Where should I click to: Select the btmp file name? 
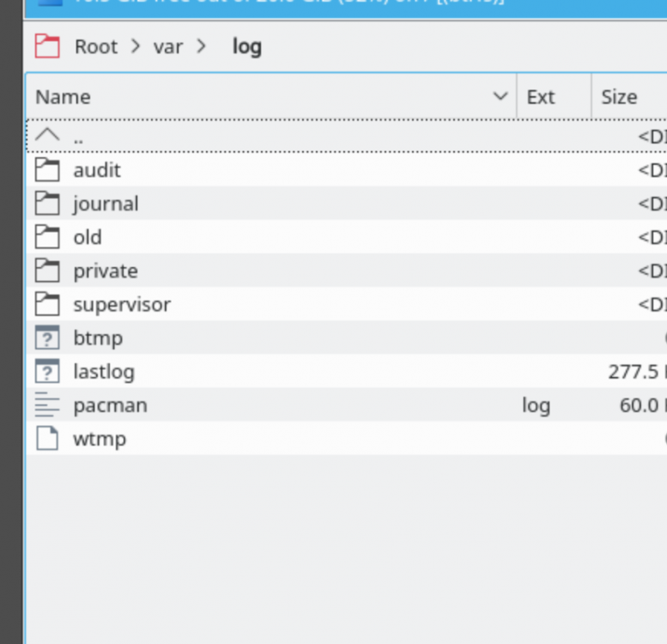coord(98,338)
